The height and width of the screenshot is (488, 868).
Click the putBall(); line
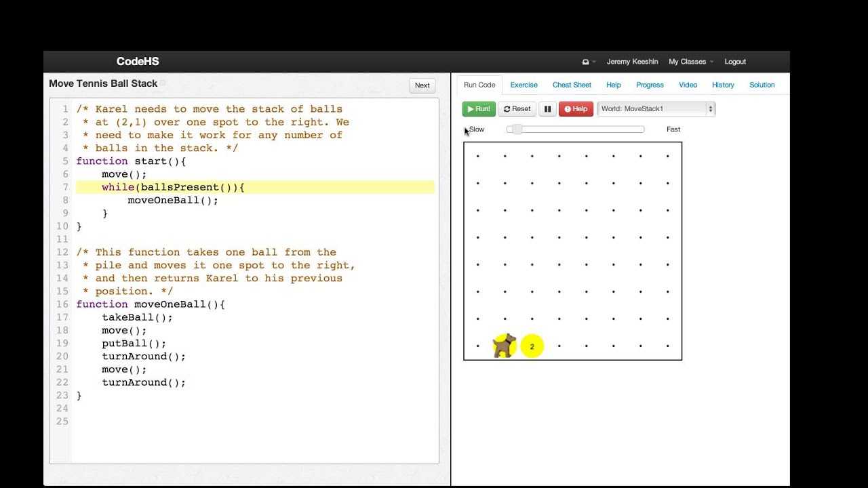[x=134, y=344]
